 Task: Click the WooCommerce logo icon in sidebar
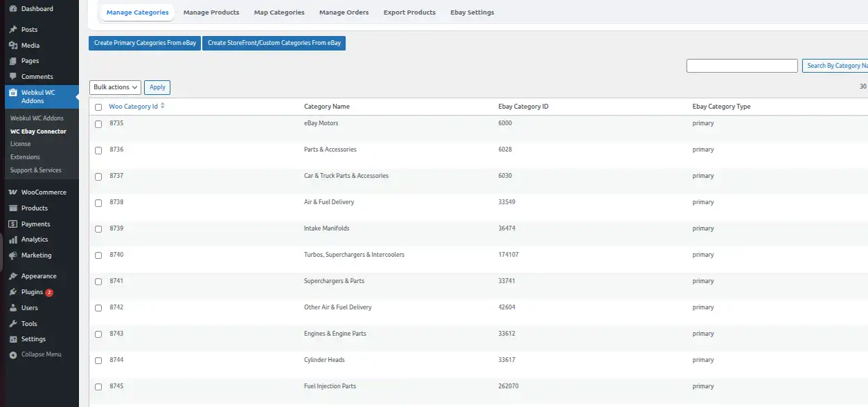click(13, 192)
